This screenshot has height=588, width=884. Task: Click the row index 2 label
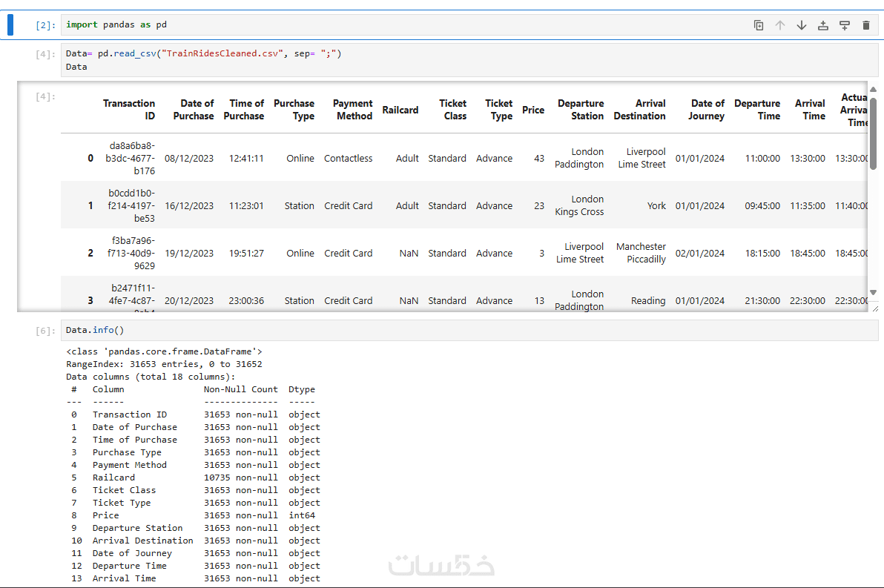click(90, 253)
